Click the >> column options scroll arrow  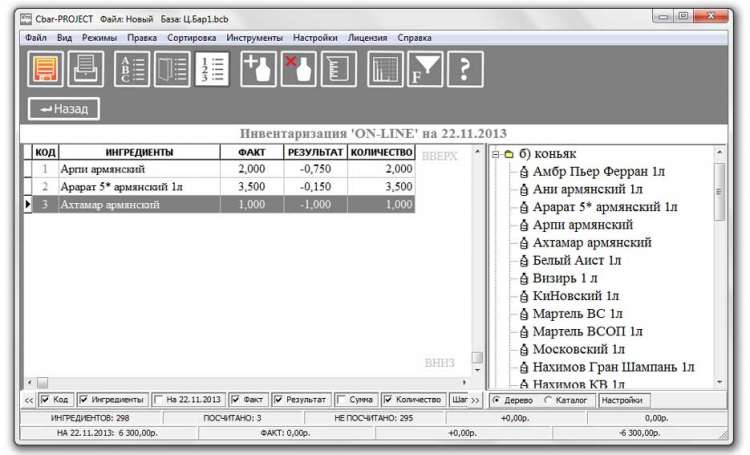(x=475, y=400)
